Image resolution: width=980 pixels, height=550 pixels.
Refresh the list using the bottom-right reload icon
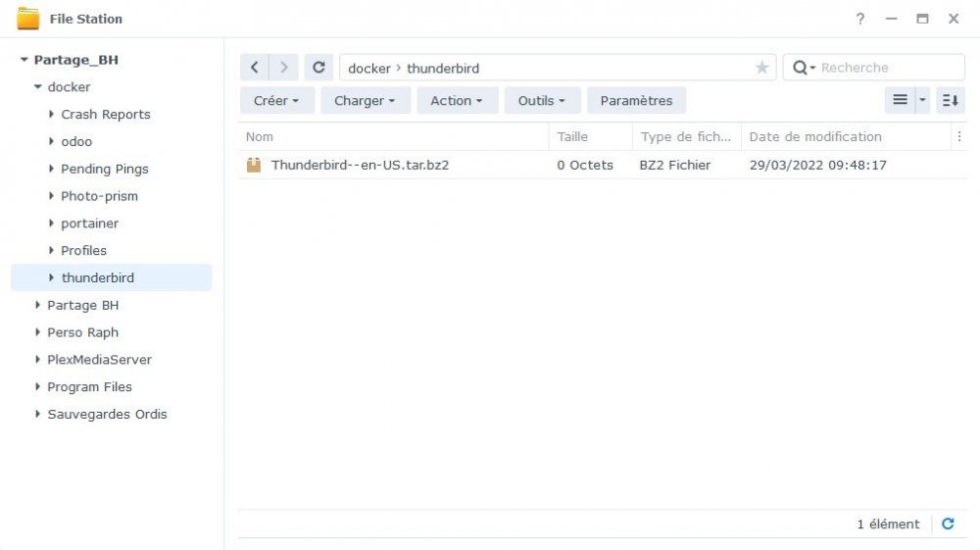(x=948, y=524)
